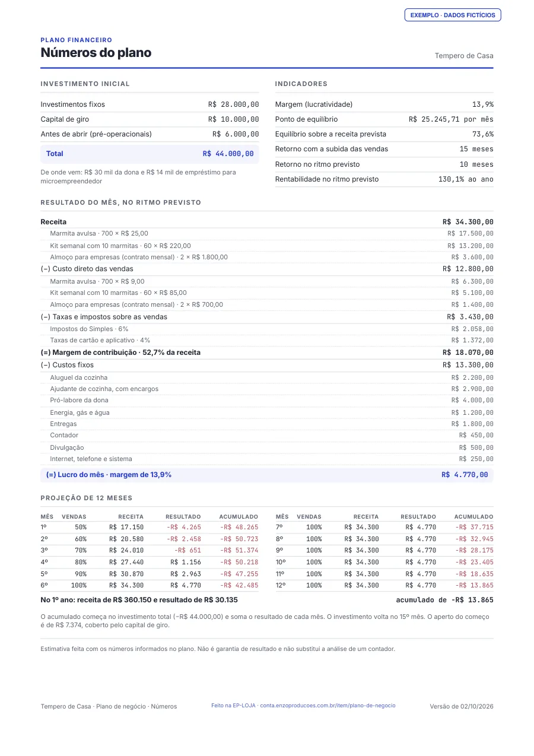The image size is (534, 756).
Task: Select the 3º month projection row
Action: click(150, 551)
